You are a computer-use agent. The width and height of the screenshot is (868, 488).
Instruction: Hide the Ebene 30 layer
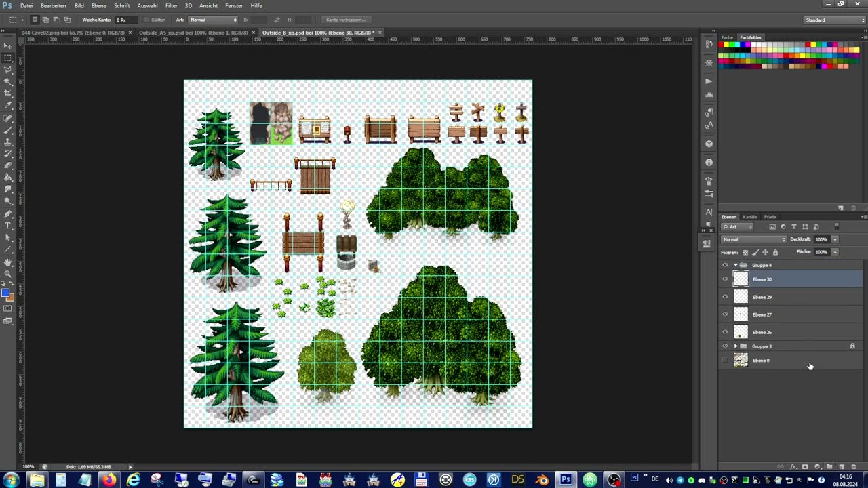(725, 279)
